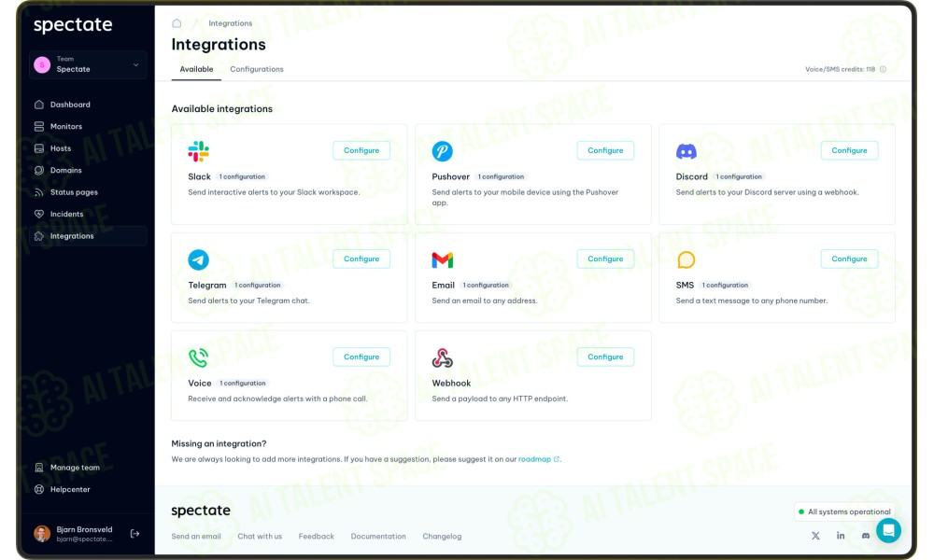Expand the Spectate team selector dropdown

88,64
